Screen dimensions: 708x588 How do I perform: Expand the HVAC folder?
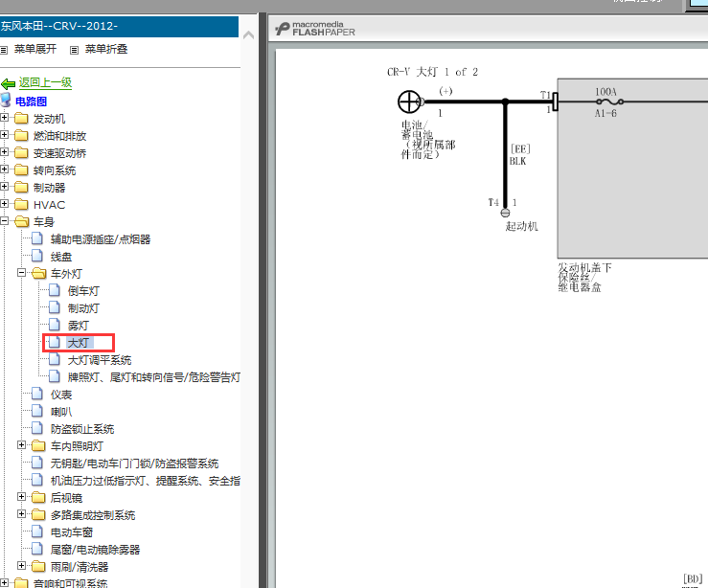(5, 204)
